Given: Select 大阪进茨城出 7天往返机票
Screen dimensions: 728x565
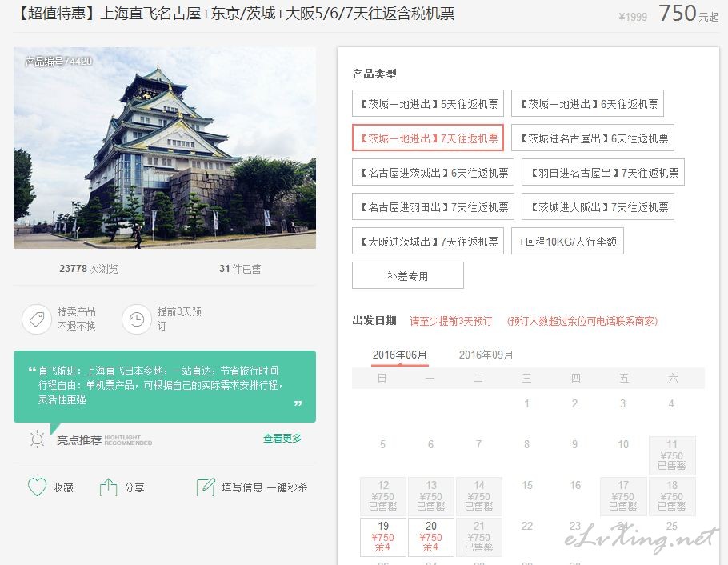Looking at the screenshot, I should coord(428,241).
